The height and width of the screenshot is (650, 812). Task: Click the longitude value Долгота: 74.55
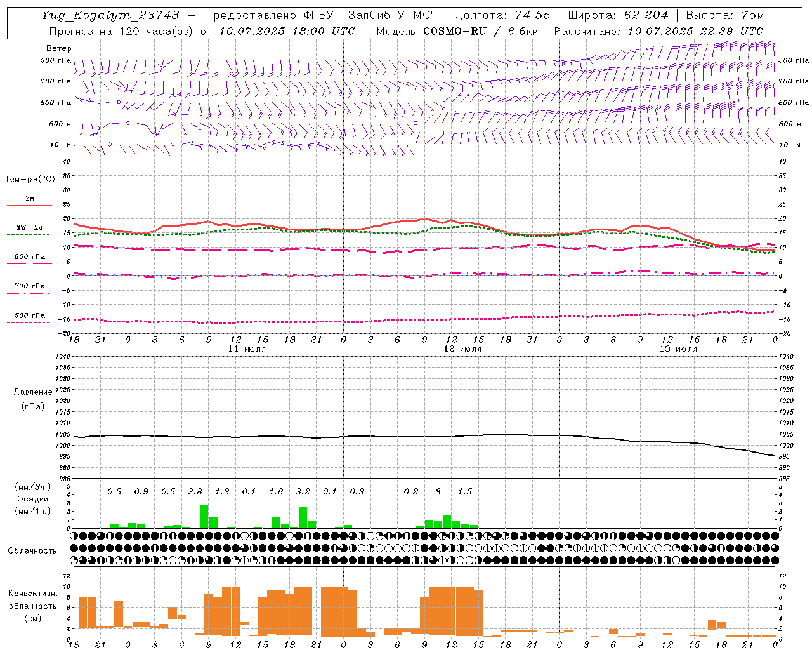tap(502, 15)
